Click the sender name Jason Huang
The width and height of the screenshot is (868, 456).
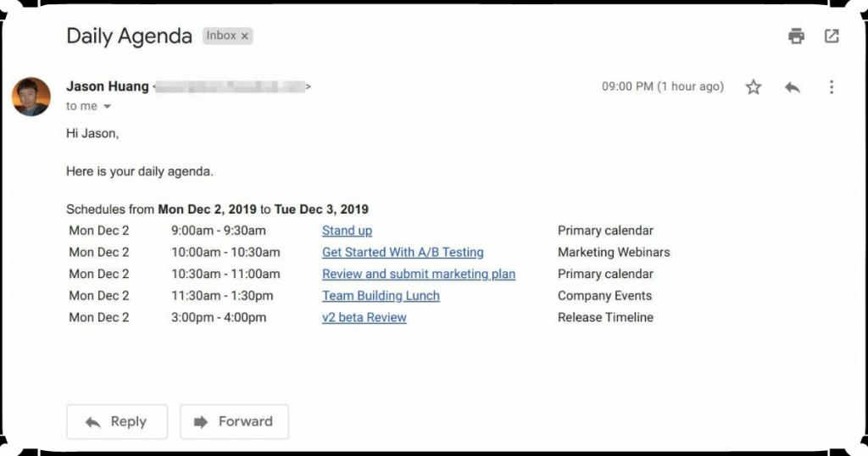coord(107,86)
